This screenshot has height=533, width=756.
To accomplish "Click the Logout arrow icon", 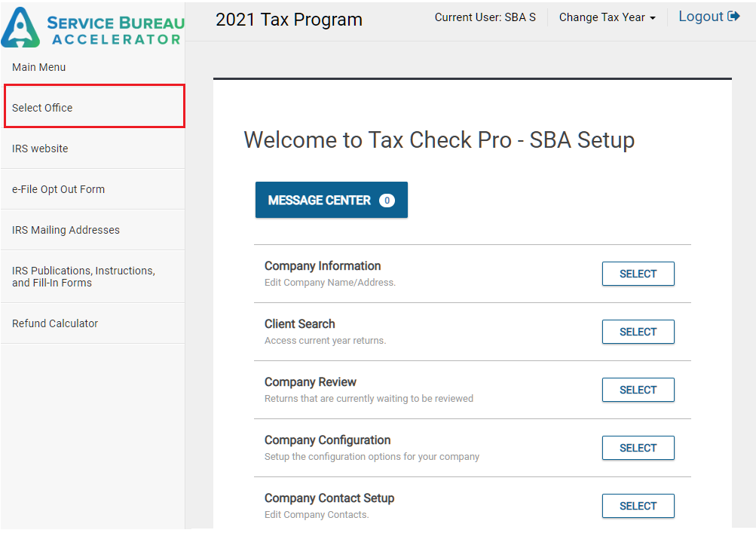I will (x=733, y=17).
